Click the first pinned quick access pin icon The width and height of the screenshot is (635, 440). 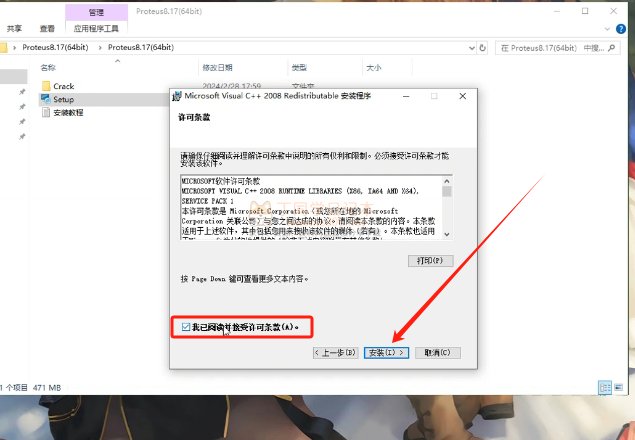[22, 92]
